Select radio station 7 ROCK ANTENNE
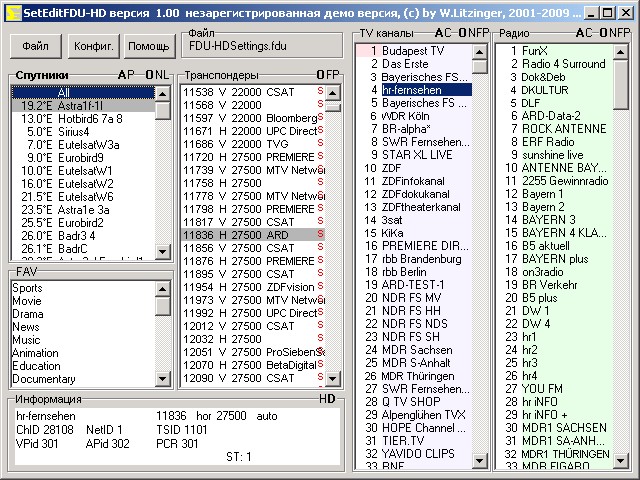The image size is (640, 480). pyautogui.click(x=555, y=129)
